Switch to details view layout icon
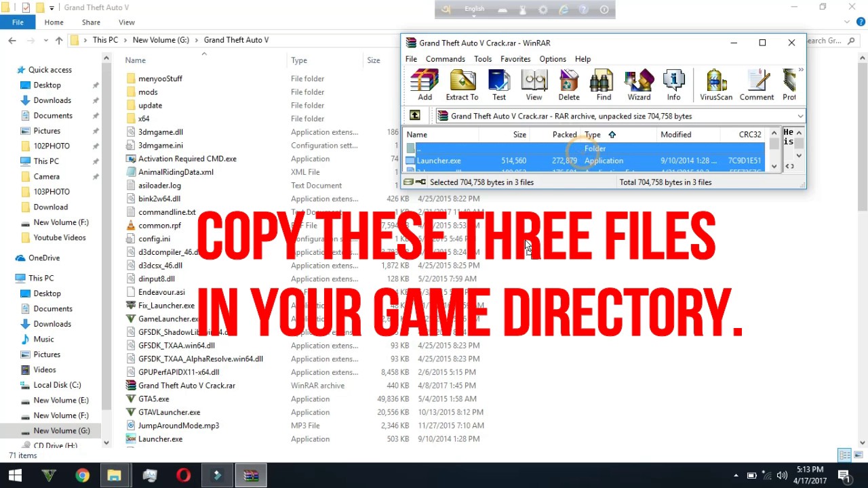This screenshot has width=868, height=488. 844,455
